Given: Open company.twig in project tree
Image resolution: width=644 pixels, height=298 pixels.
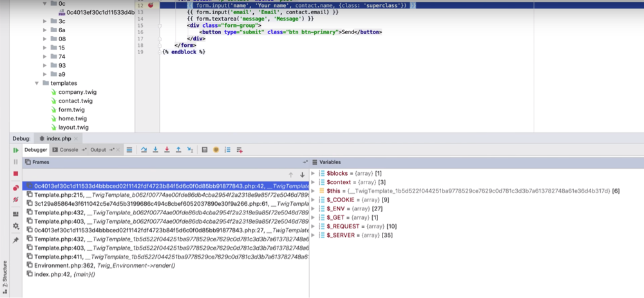Looking at the screenshot, I should tap(77, 92).
